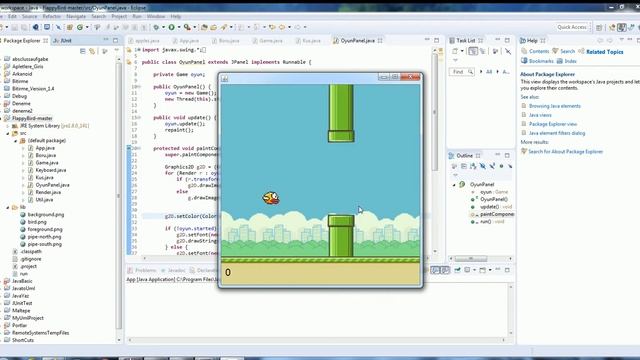Expand the App.java tree node
The width and height of the screenshot is (640, 360).
pos(23,148)
